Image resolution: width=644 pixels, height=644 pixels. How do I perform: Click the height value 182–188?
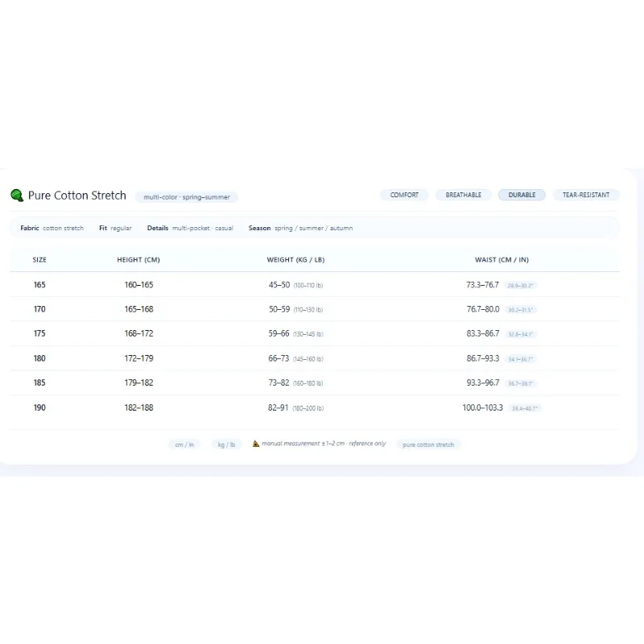pyautogui.click(x=138, y=407)
